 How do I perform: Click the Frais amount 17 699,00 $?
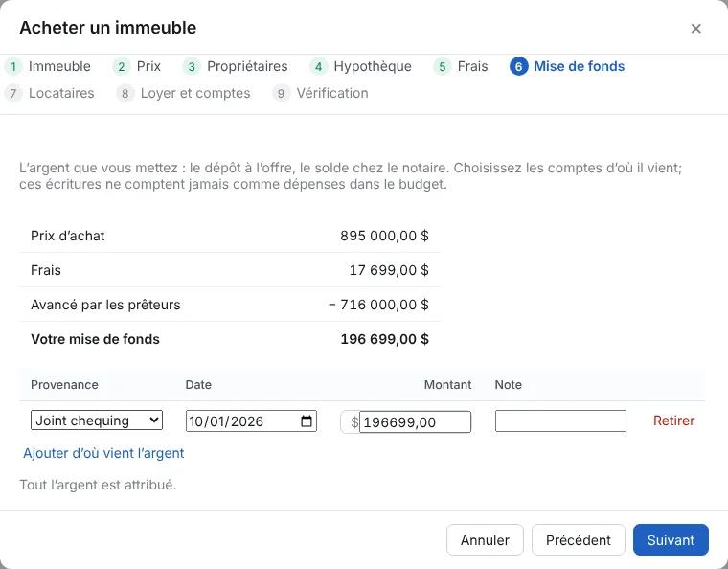[x=389, y=270]
